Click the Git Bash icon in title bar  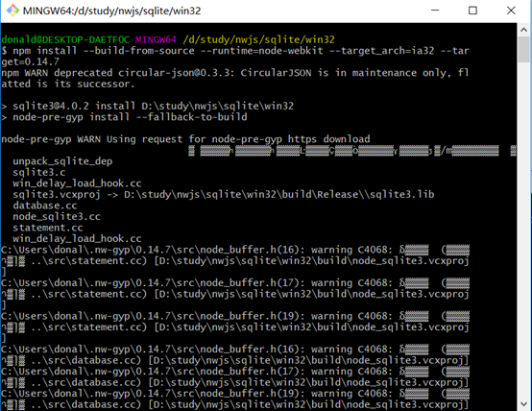coord(12,11)
